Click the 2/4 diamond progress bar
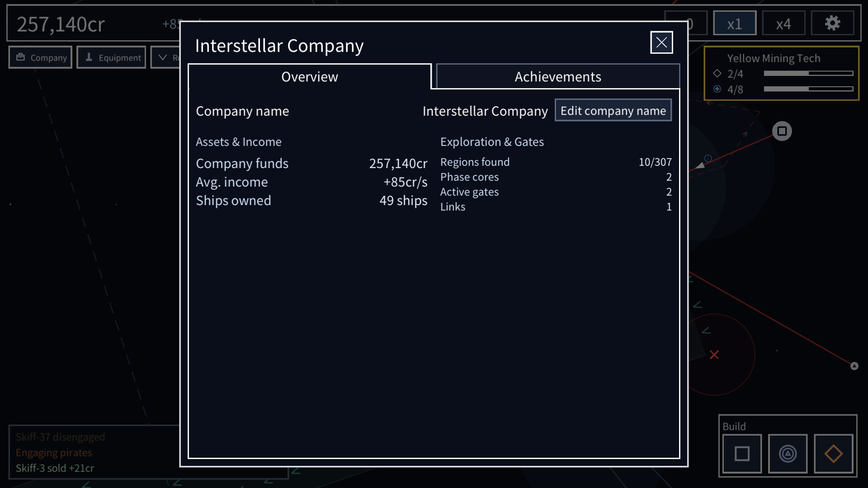 (x=808, y=73)
